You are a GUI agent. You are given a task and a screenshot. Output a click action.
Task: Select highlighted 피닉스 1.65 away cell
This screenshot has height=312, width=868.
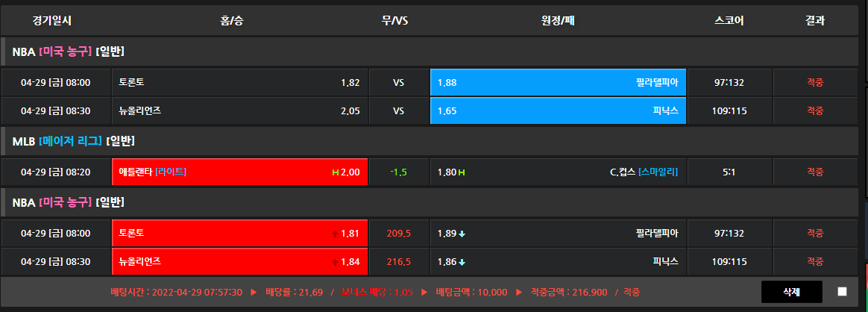tap(558, 110)
